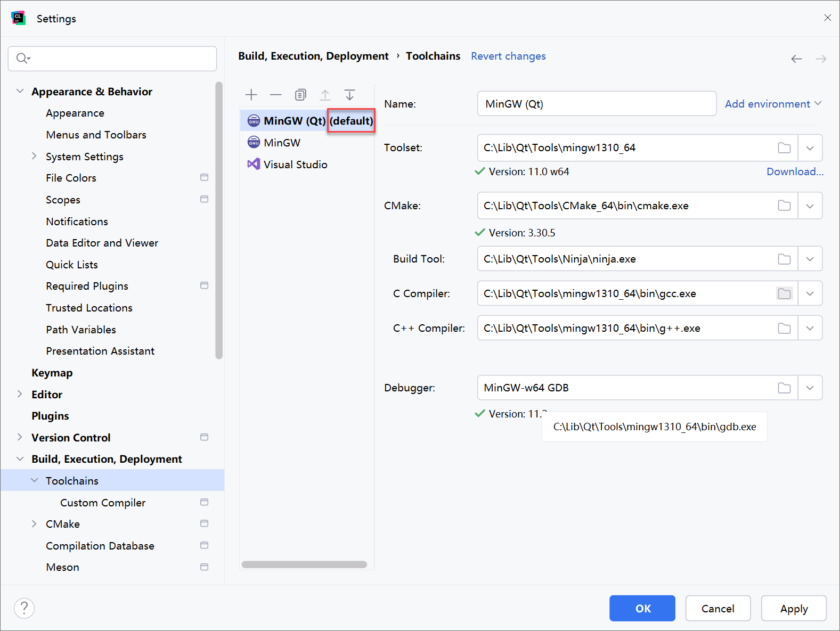Screen dimensions: 840x631
Task: Open the Path Variables page
Action: click(x=81, y=330)
